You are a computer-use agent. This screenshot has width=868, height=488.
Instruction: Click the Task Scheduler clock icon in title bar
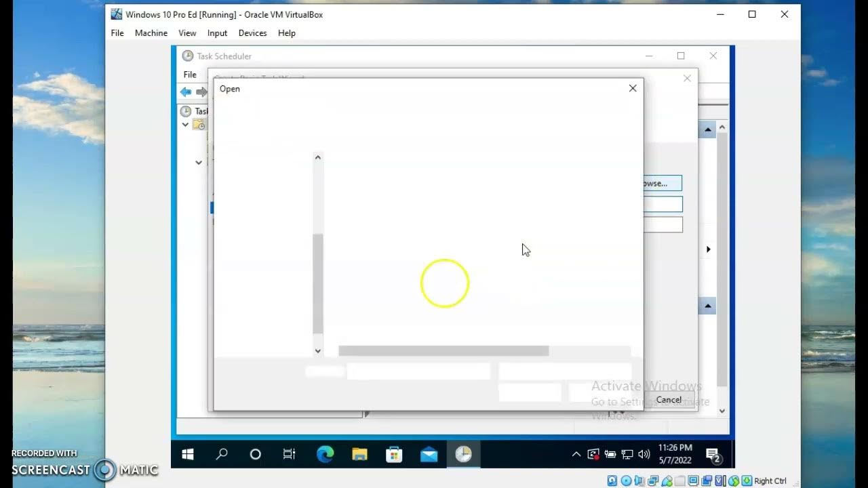click(x=188, y=56)
